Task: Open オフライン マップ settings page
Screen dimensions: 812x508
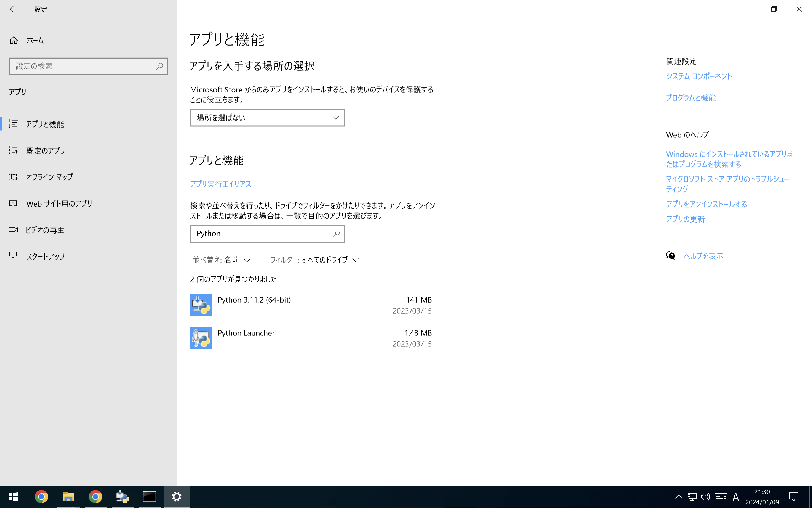Action: [49, 177]
